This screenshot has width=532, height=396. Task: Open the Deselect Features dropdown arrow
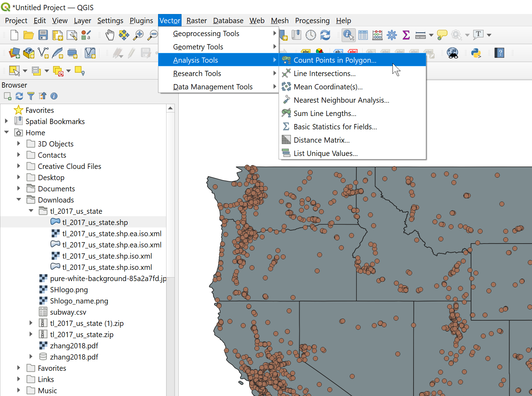point(68,71)
